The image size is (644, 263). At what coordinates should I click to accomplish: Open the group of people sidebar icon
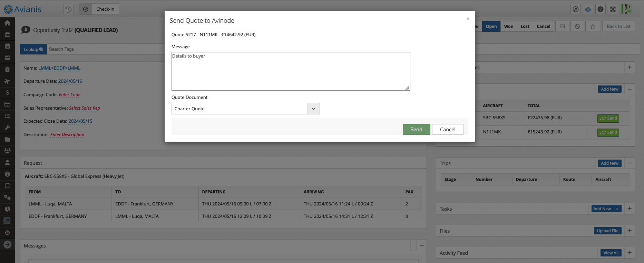pos(7,151)
